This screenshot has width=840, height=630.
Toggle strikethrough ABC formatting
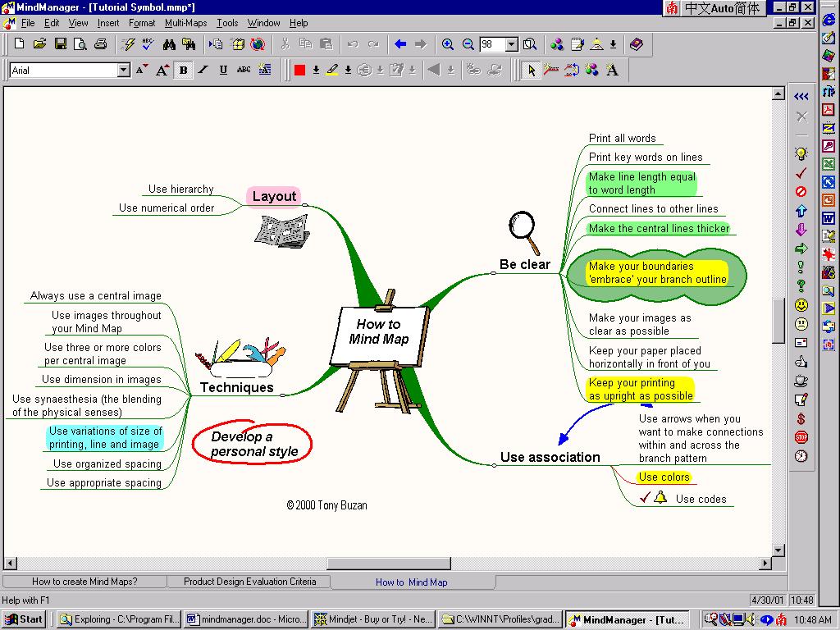(x=244, y=70)
